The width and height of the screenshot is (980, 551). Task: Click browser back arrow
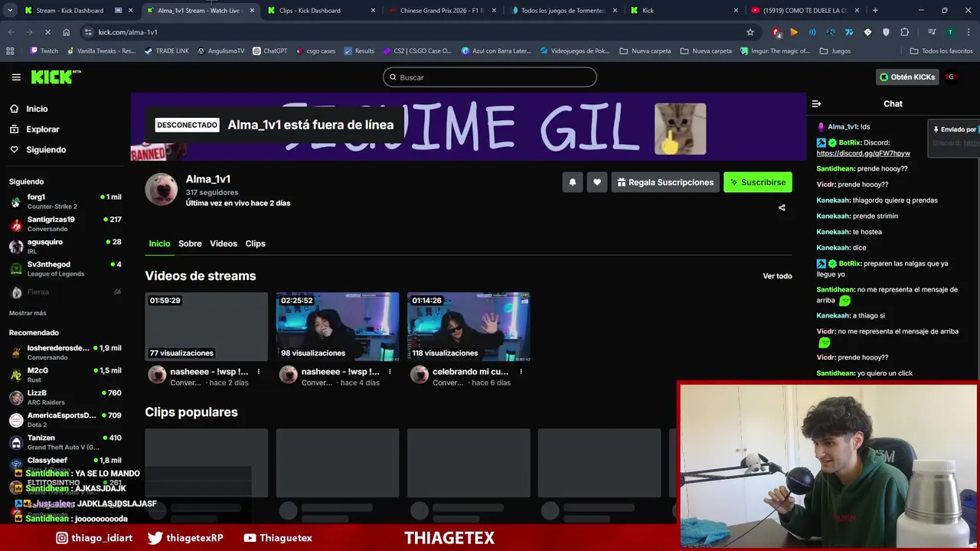(x=11, y=32)
